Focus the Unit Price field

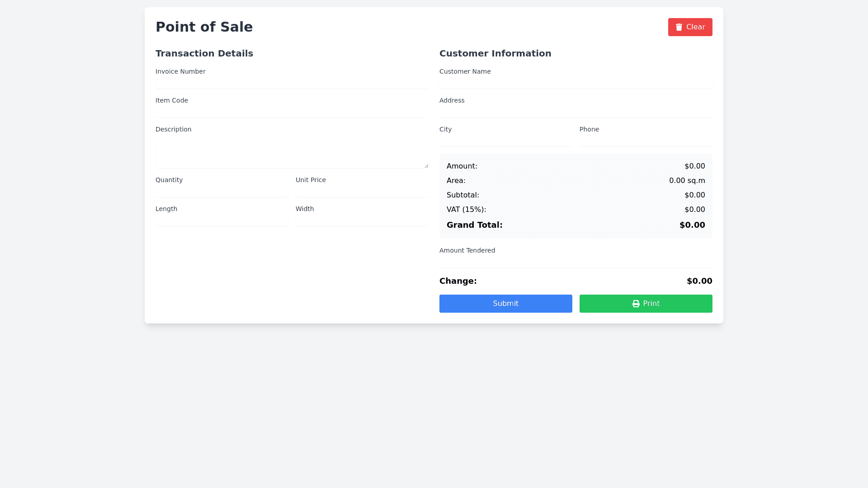coord(362,192)
